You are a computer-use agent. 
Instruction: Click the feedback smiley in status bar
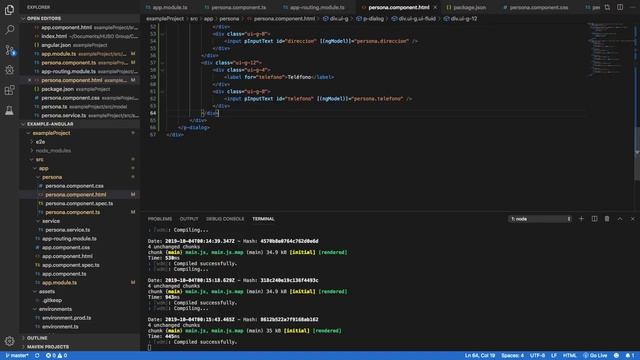(616, 356)
